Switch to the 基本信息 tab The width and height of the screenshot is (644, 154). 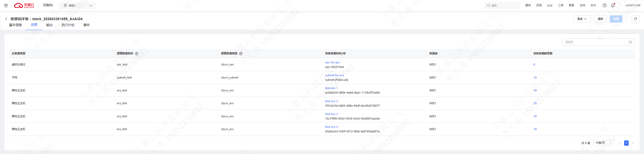click(x=15, y=25)
